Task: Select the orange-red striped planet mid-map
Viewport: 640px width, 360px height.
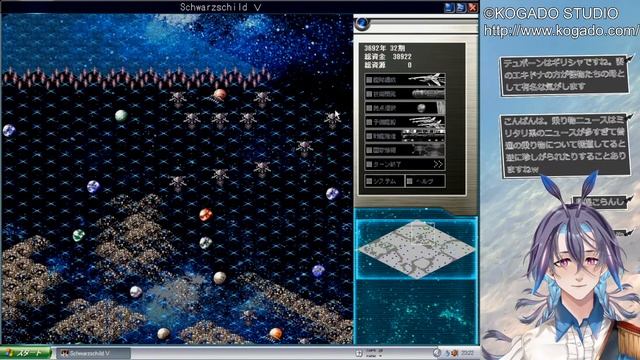Action: pyautogui.click(x=206, y=214)
